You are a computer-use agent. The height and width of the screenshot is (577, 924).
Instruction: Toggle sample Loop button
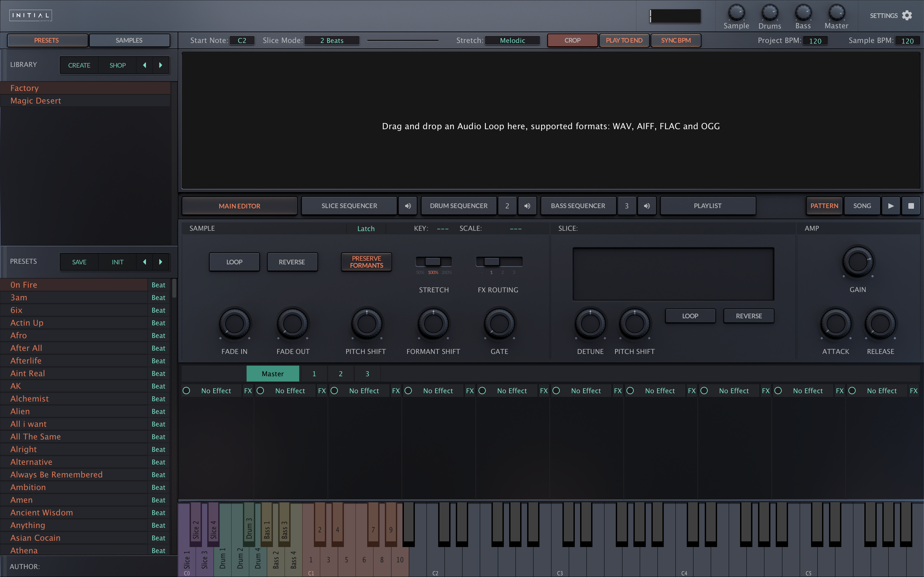point(235,262)
